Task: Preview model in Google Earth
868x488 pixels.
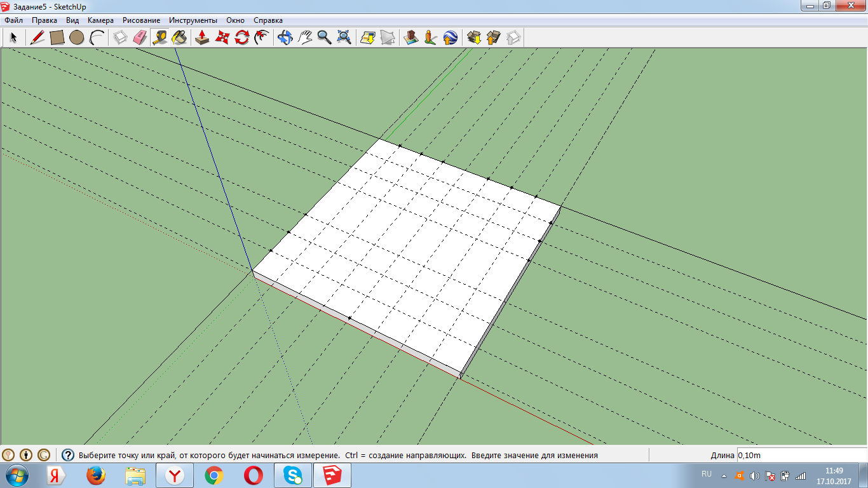Action: coord(451,37)
